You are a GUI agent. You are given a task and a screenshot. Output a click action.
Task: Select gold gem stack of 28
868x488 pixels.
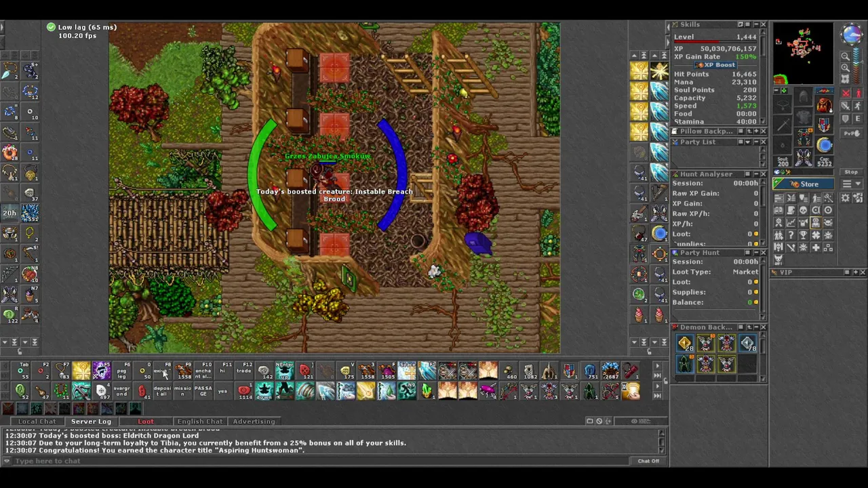click(x=685, y=343)
